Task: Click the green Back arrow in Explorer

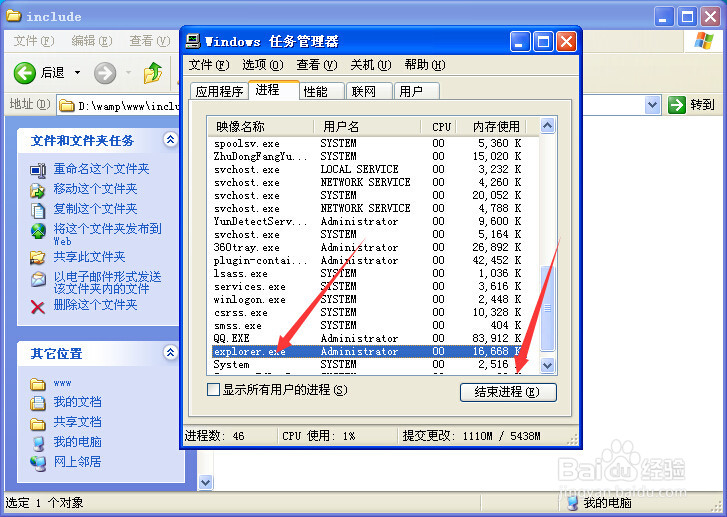Action: [x=25, y=73]
